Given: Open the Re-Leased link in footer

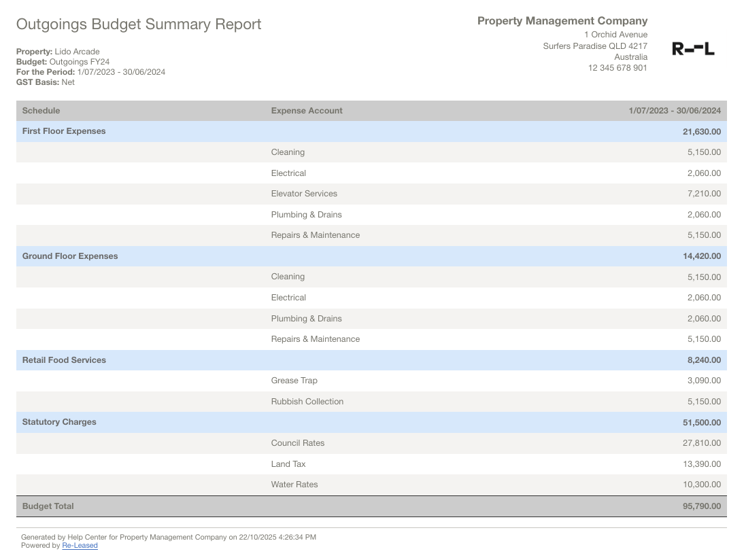Looking at the screenshot, I should (80, 546).
